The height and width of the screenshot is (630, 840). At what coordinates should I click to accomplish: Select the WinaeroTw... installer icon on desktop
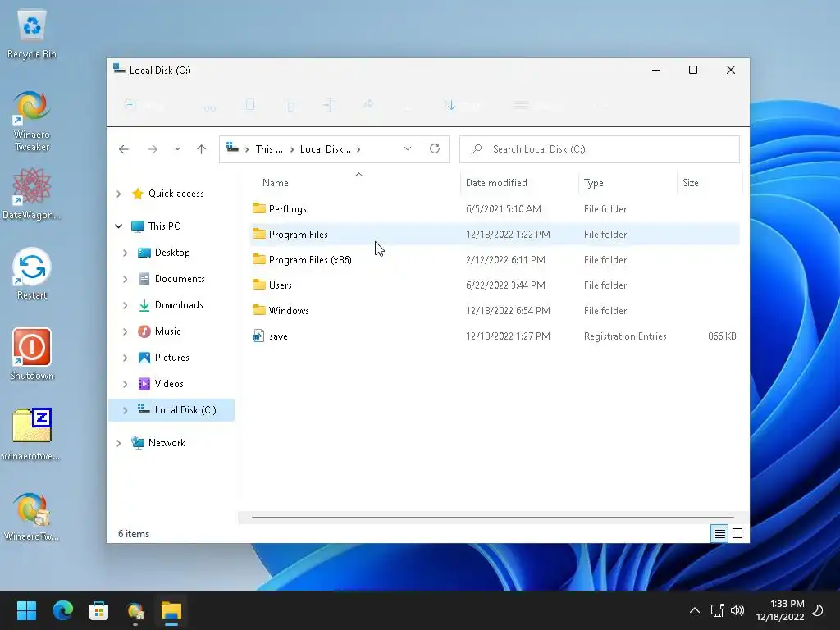click(32, 517)
